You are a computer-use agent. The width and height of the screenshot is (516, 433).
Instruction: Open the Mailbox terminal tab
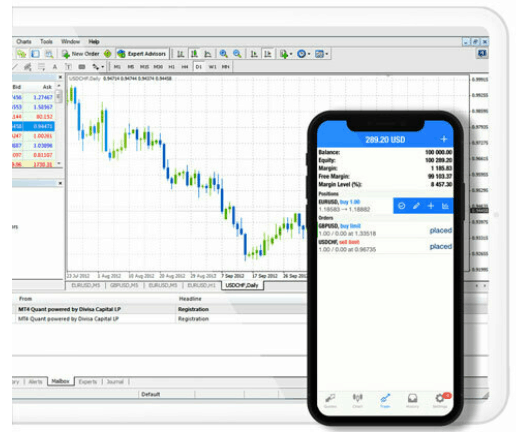point(60,381)
